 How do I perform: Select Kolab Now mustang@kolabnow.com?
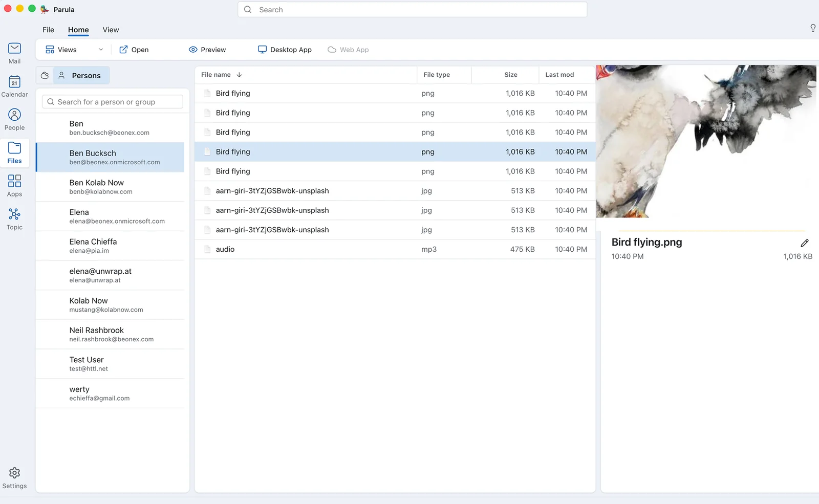point(110,305)
